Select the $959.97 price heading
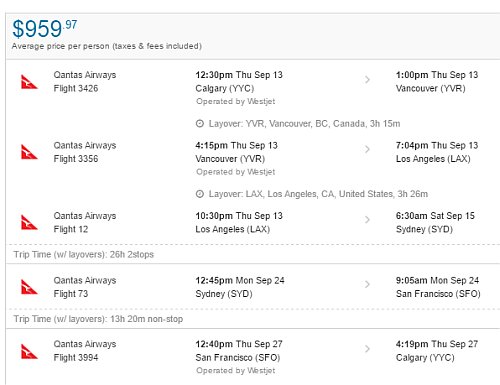Viewport: 500px width, 385px height. [45, 29]
